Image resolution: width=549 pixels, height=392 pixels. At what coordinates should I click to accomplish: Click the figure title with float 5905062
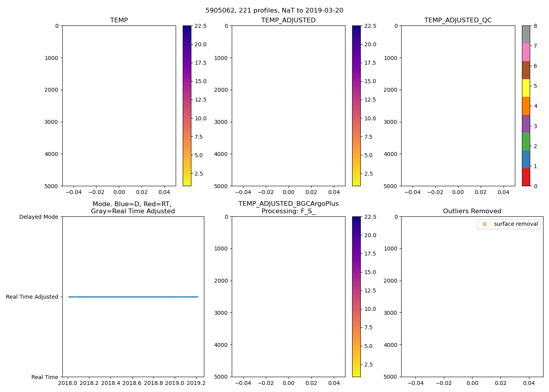(x=274, y=11)
